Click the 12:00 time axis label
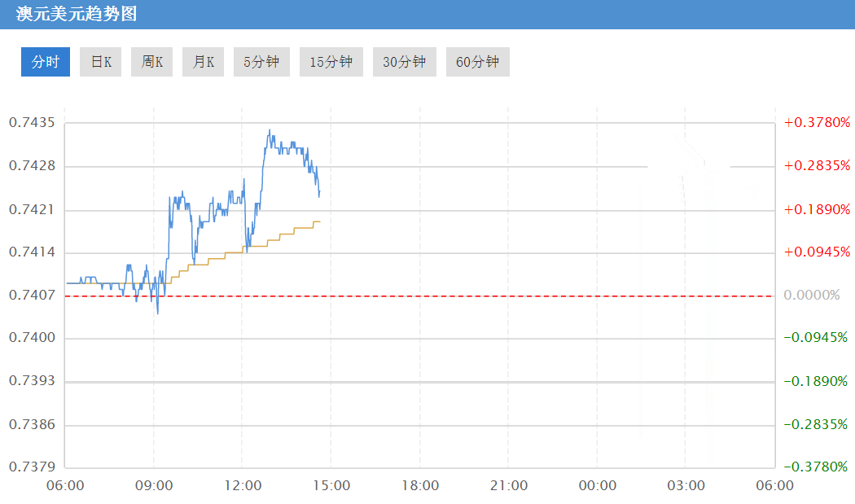 (x=243, y=486)
